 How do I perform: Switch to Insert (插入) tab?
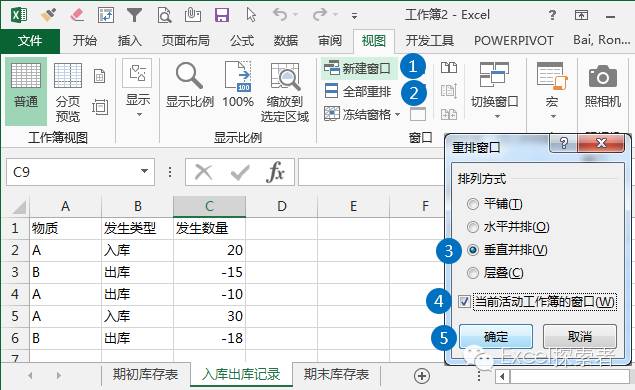pyautogui.click(x=130, y=40)
